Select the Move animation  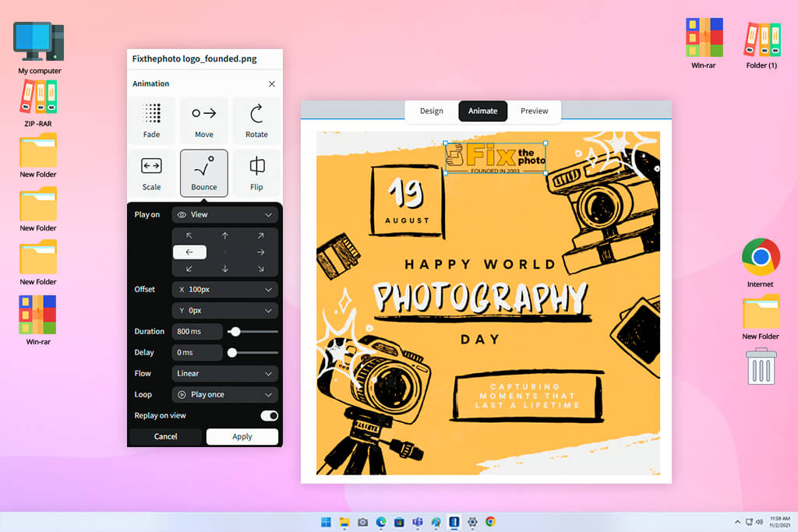(x=204, y=121)
